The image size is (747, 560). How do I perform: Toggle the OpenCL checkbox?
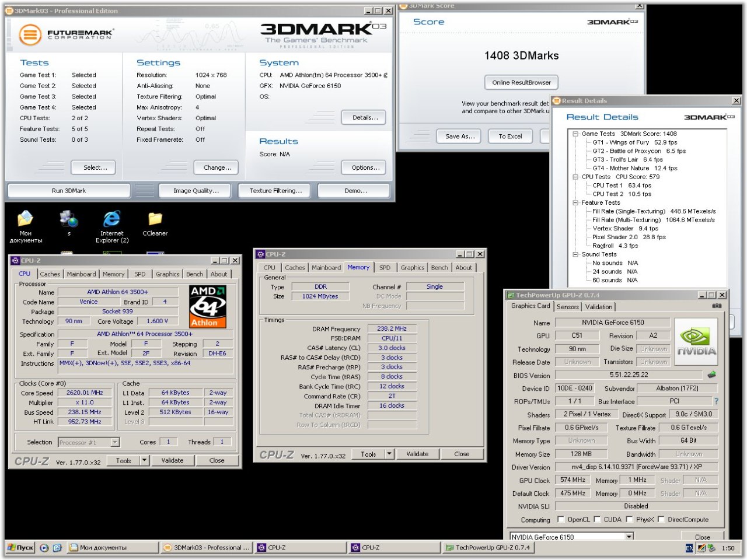click(561, 519)
